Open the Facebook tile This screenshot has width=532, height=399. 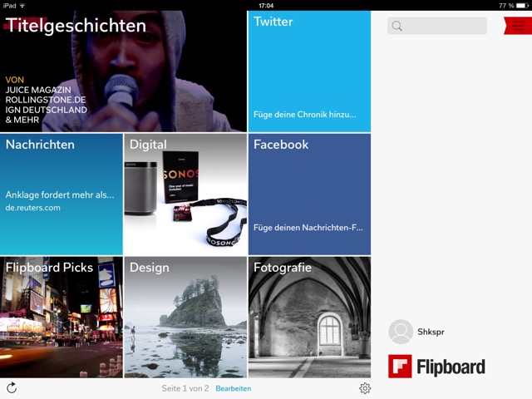309,194
